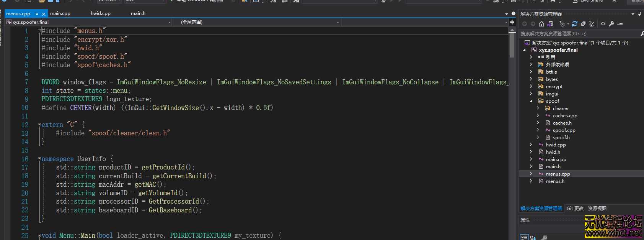
Task: Toggle the pin on the menus.cpp tab
Action: tap(37, 14)
